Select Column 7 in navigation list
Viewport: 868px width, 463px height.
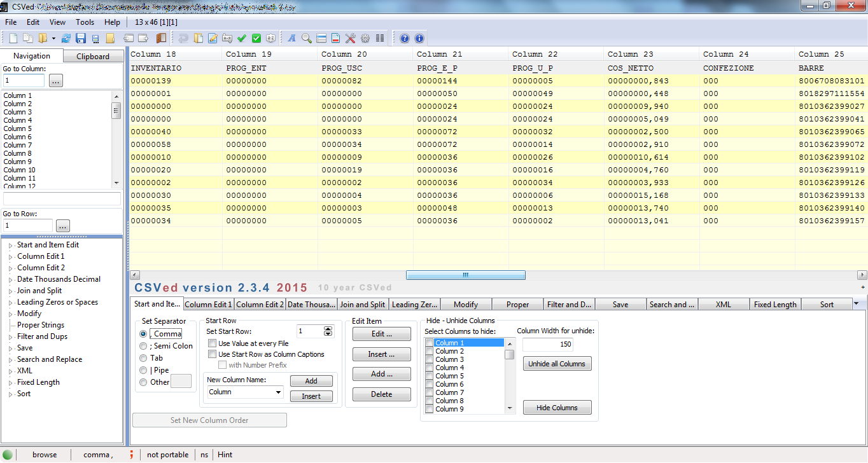[x=18, y=145]
